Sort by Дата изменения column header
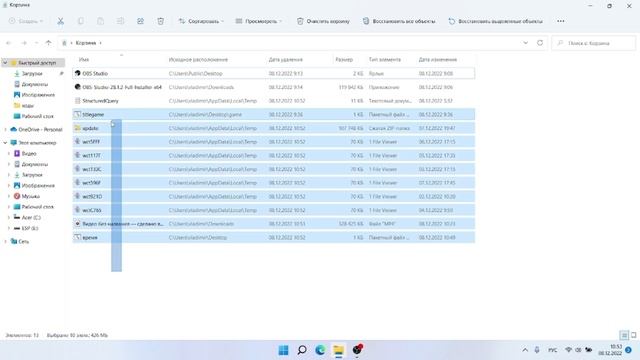640x360 pixels. (x=438, y=60)
